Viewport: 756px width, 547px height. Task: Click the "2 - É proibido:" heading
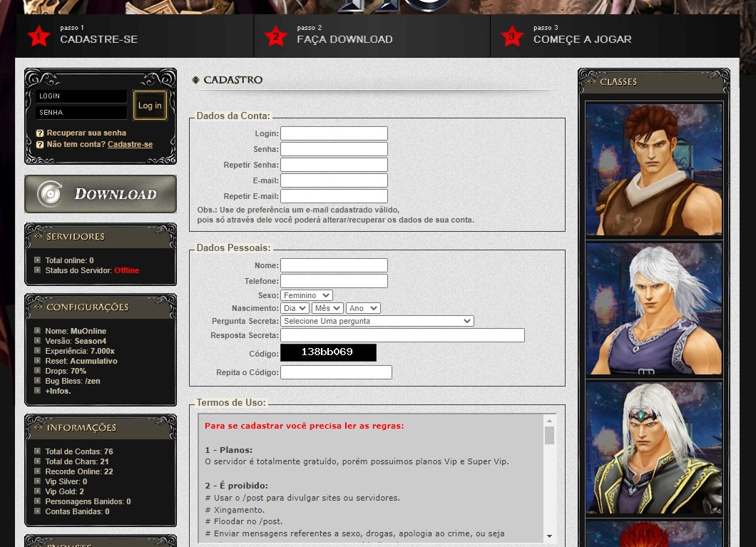[236, 486]
